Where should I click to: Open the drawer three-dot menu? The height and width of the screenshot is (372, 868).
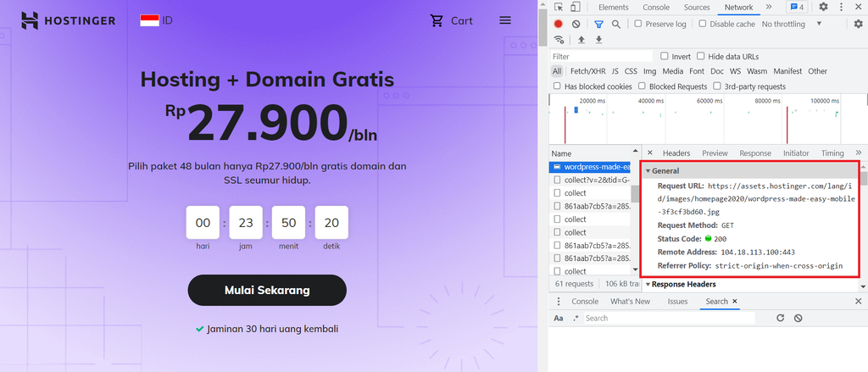tap(559, 301)
